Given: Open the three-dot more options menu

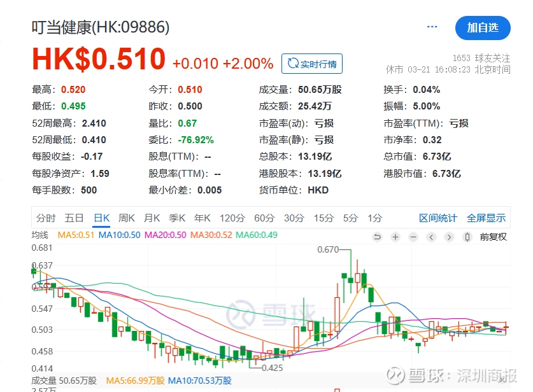Looking at the screenshot, I should tap(432, 27).
